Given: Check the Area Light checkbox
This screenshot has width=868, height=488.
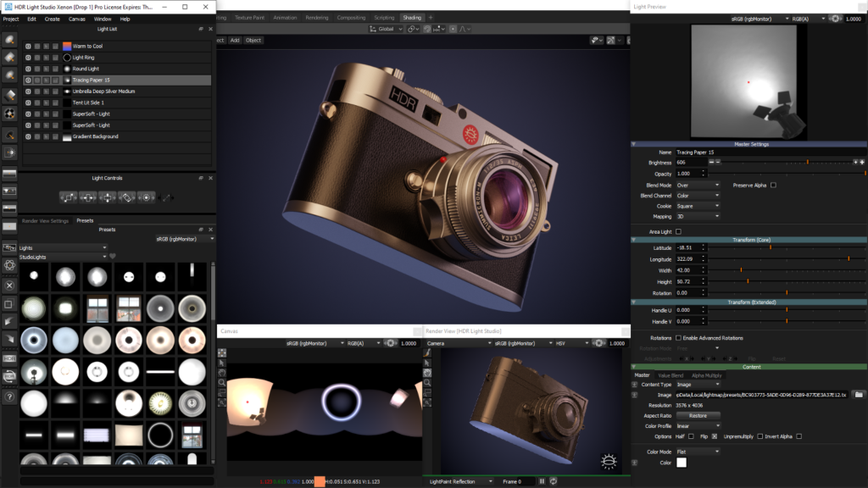Looking at the screenshot, I should click(678, 231).
